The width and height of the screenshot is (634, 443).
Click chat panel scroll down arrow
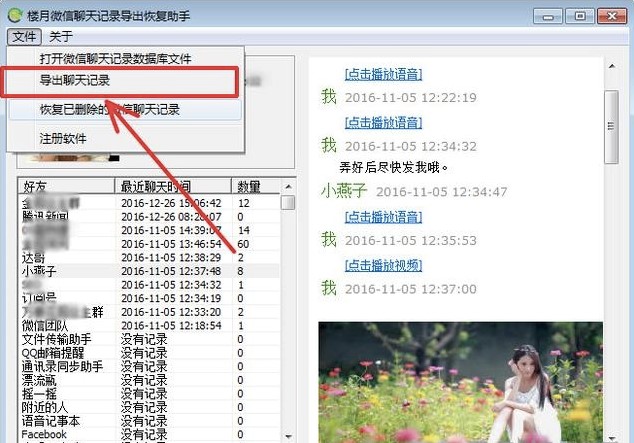click(612, 438)
